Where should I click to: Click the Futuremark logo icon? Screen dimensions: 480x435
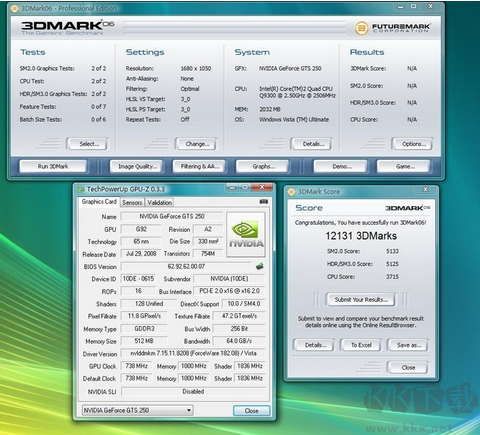[361, 28]
